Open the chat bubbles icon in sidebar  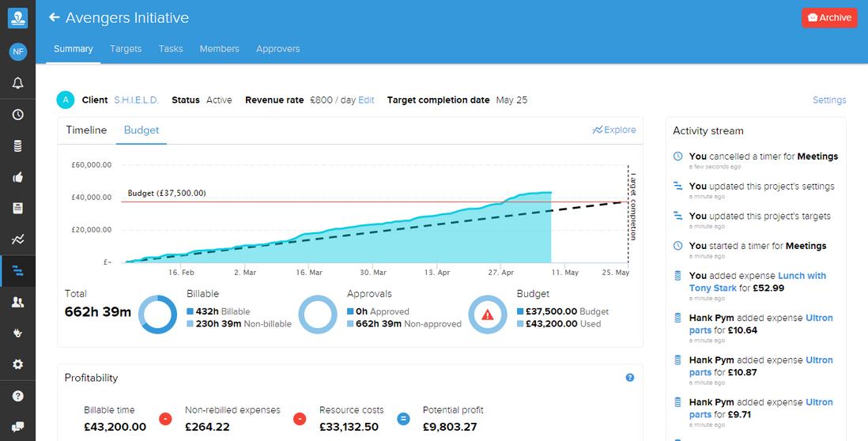coord(17,427)
